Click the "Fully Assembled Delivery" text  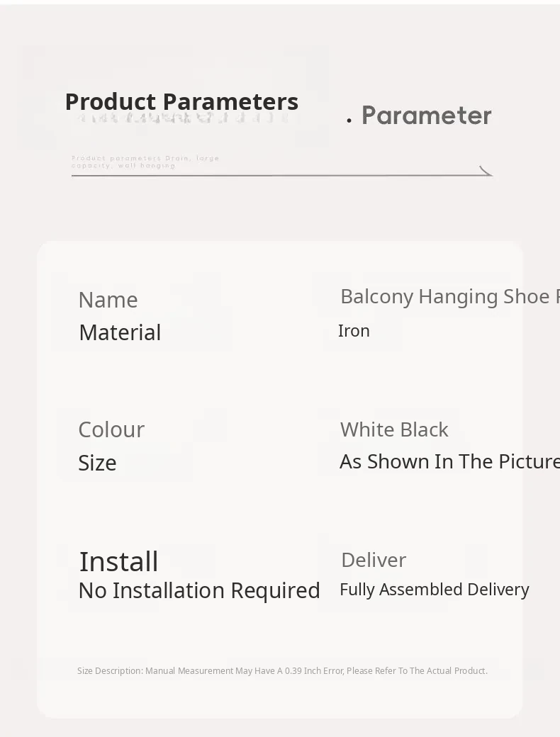click(435, 590)
